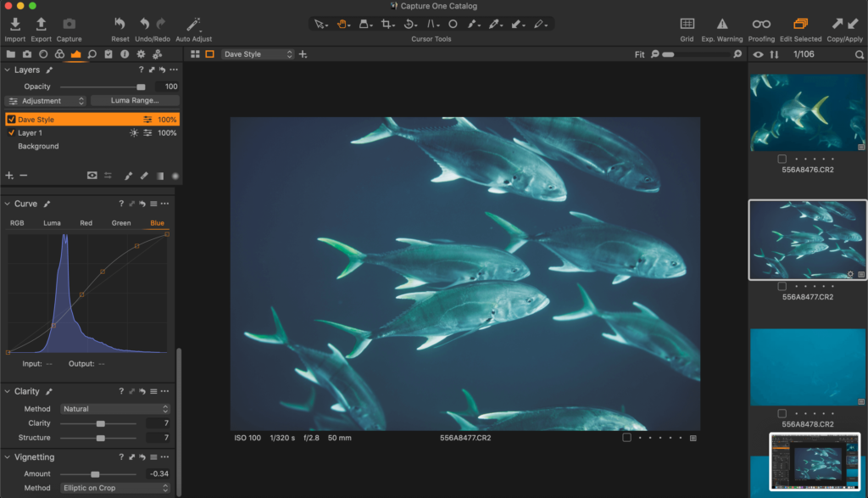
Task: Open the Color tool tab
Action: (x=59, y=54)
